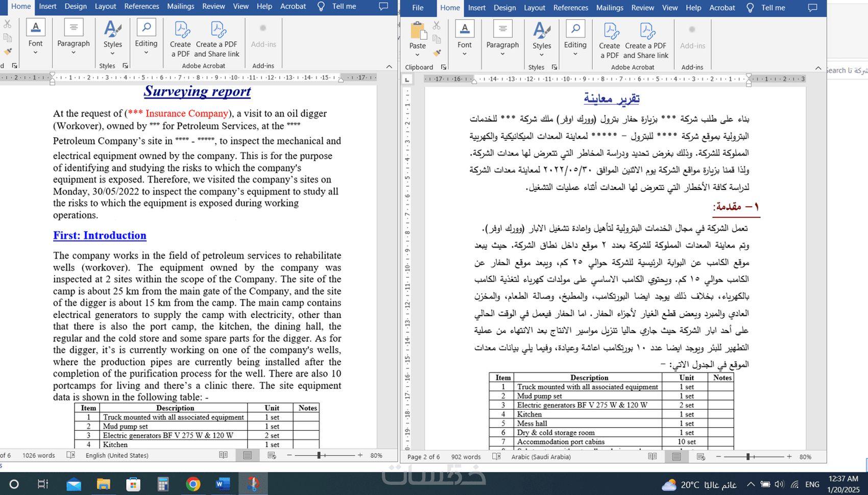
Task: Open the Insert tab in the English window
Action: 48,6
